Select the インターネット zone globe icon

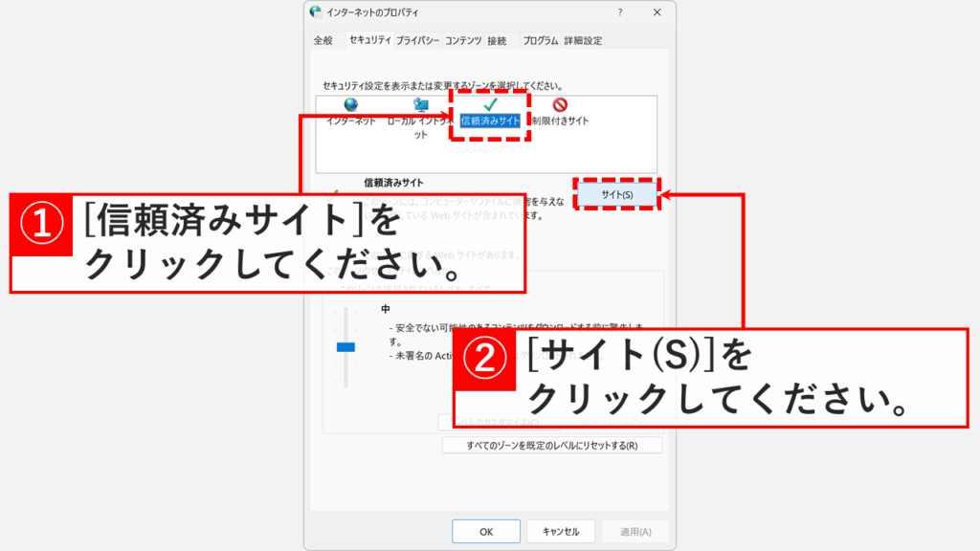(x=350, y=105)
